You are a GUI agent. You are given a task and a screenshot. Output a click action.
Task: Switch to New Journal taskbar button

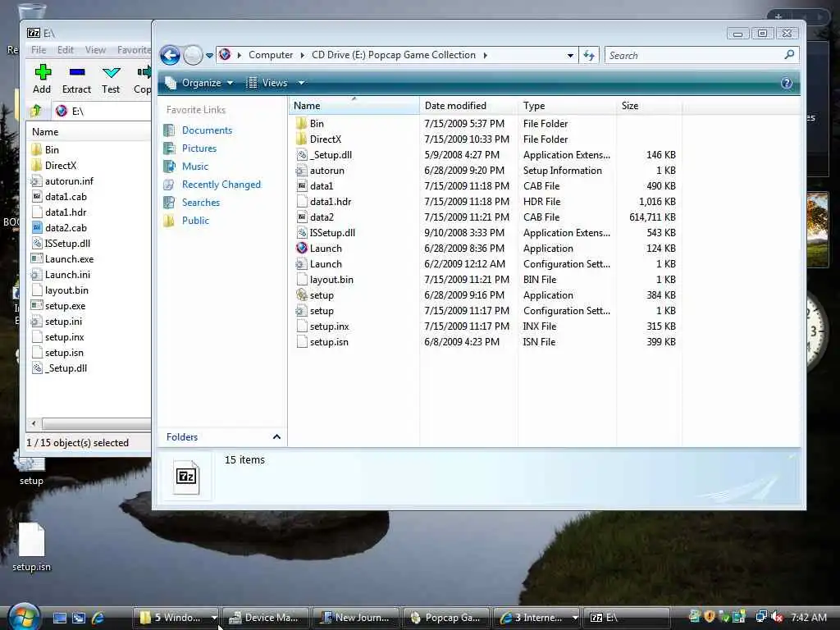[356, 618]
